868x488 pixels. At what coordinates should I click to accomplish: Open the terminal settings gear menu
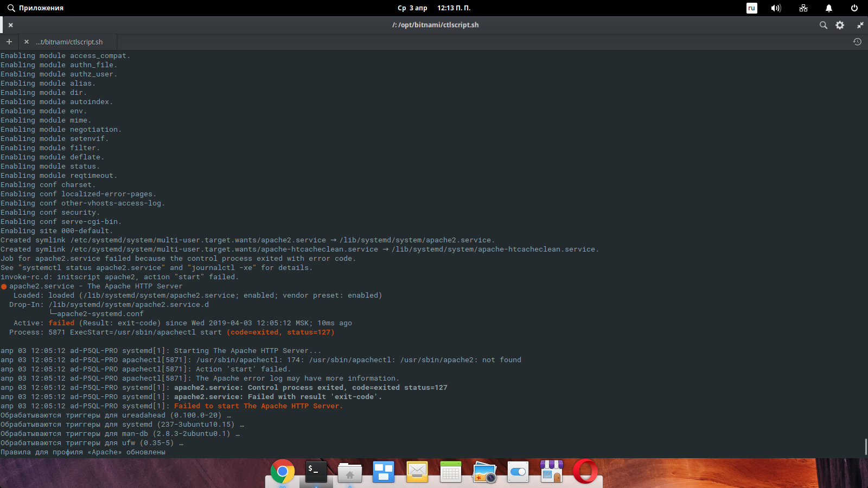pos(840,25)
